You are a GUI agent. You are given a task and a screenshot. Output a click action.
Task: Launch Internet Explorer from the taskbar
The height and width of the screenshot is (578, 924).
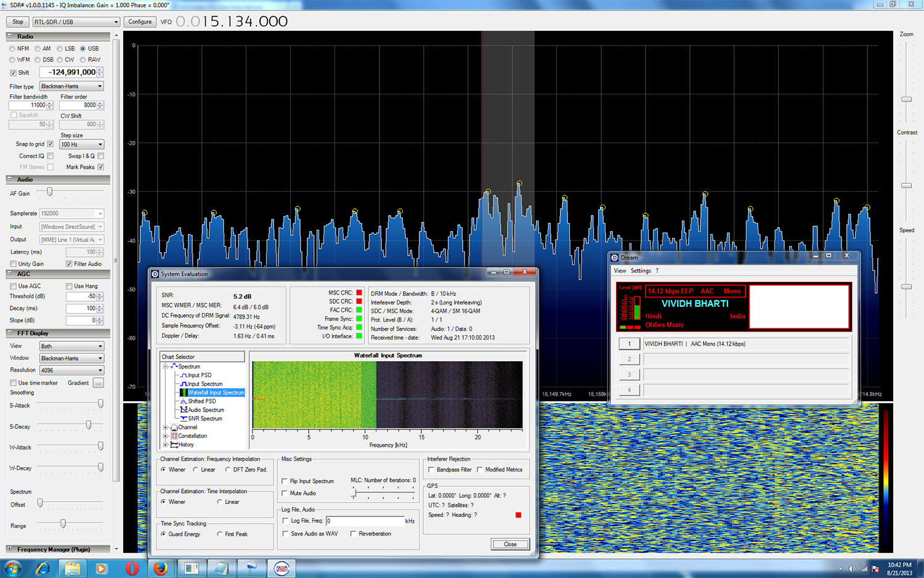coord(43,568)
